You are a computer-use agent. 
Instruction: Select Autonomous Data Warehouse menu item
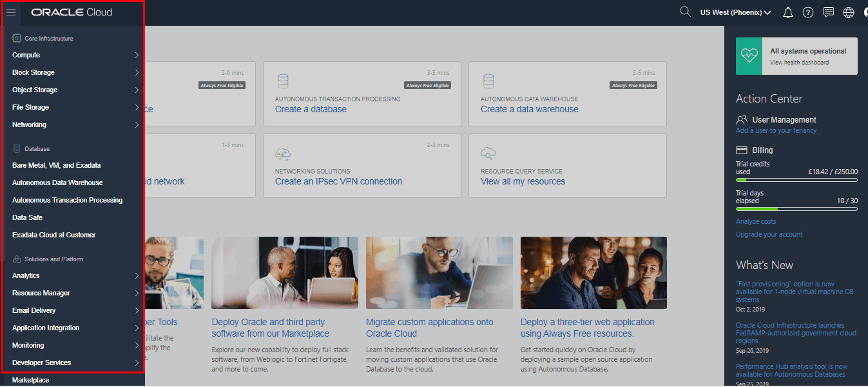coord(57,183)
